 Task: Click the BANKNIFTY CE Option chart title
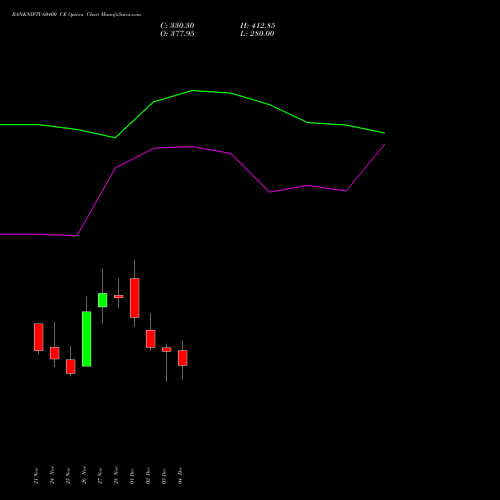[76, 15]
